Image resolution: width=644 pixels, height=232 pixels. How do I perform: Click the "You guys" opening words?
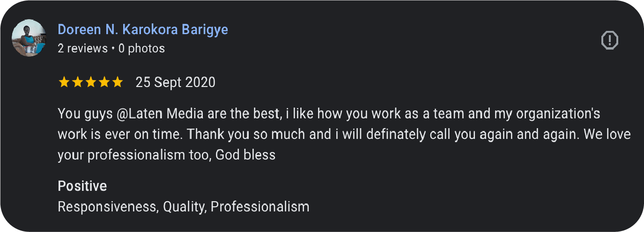75,114
